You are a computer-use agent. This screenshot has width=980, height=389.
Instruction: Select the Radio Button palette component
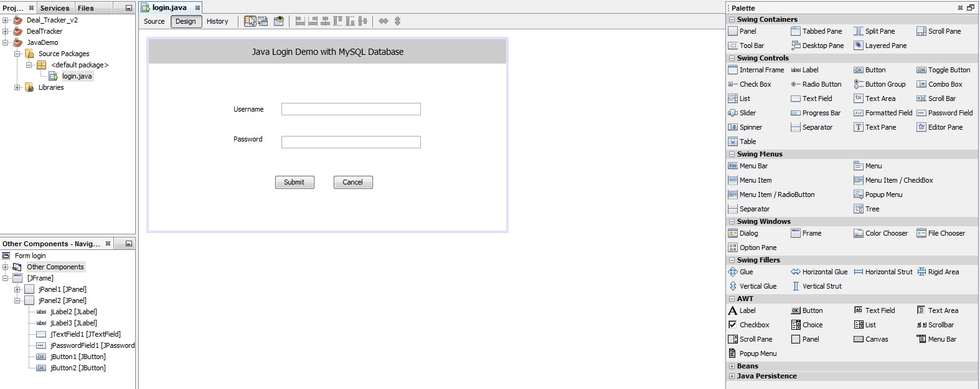point(816,84)
